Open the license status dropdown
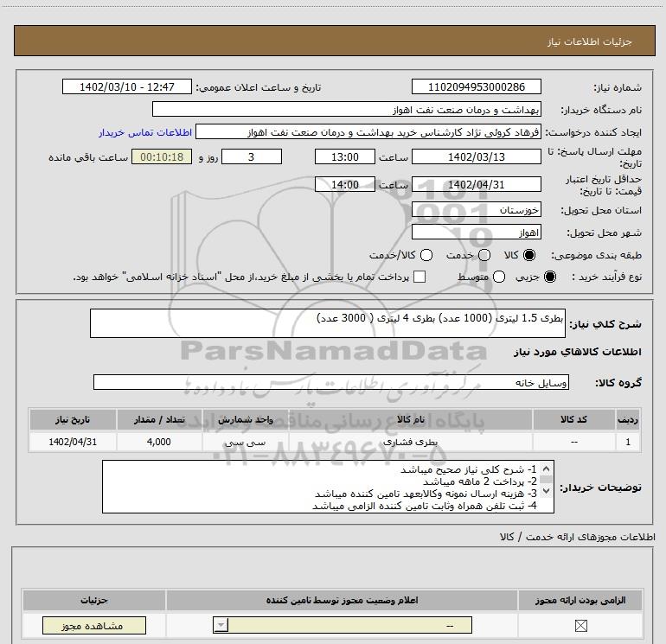This screenshot has height=644, width=666. click(343, 625)
